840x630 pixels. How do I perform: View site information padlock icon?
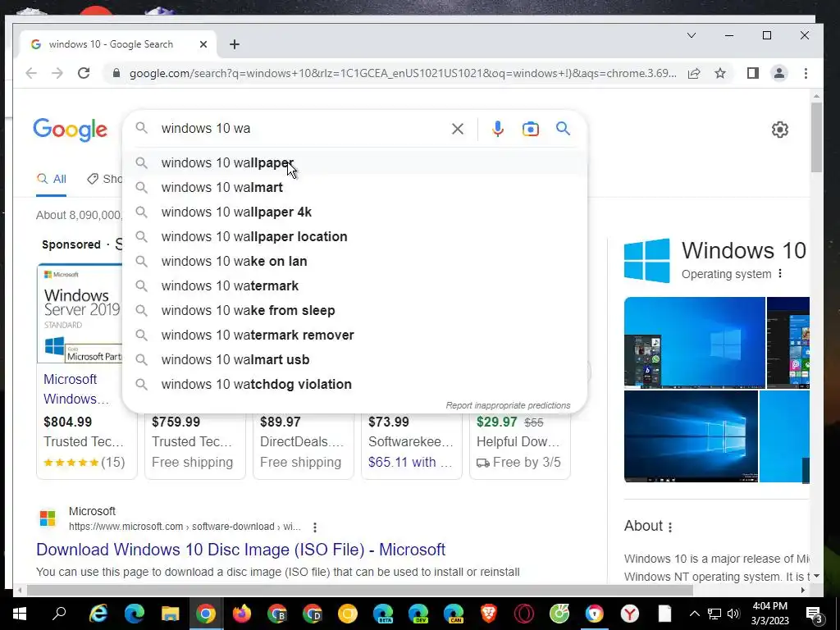[116, 73]
